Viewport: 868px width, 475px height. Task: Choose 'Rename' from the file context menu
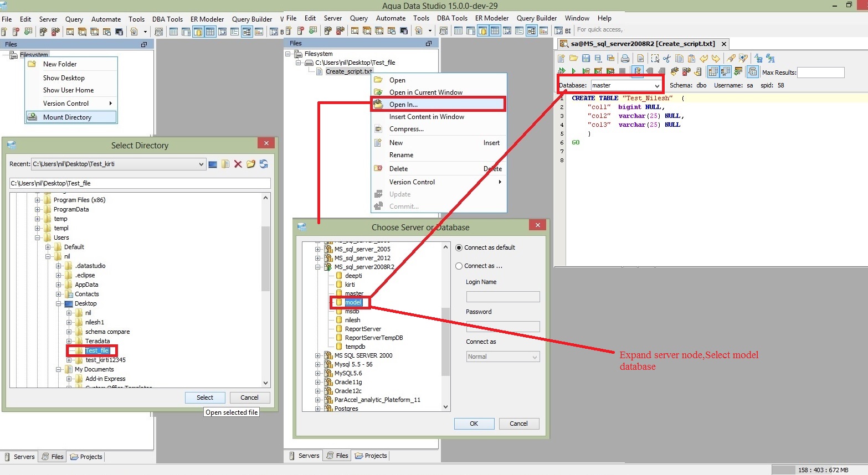[x=439, y=155]
